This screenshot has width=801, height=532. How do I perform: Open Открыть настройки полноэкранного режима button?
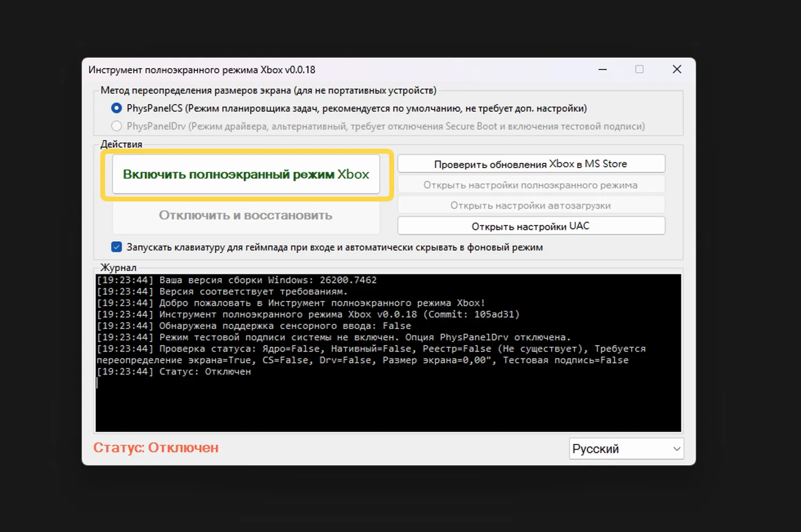pyautogui.click(x=531, y=185)
